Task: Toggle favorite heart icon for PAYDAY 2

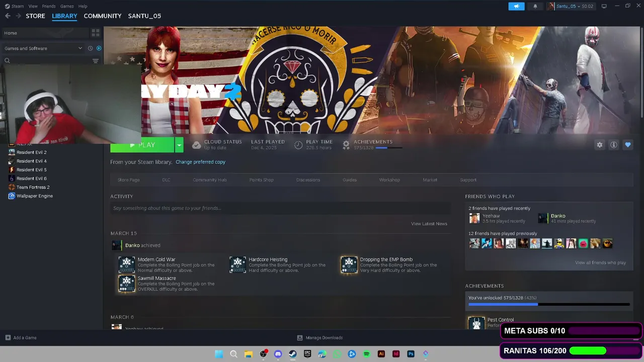Action: pos(627,145)
